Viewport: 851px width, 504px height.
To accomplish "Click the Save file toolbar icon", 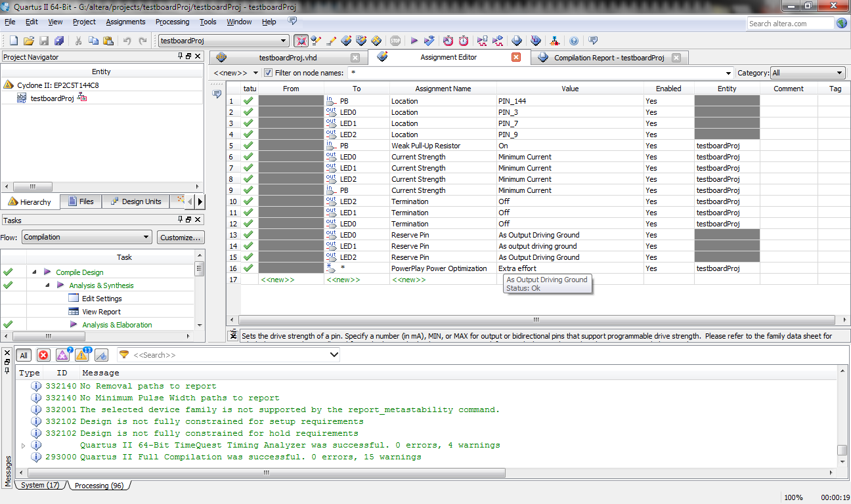I will 44,41.
